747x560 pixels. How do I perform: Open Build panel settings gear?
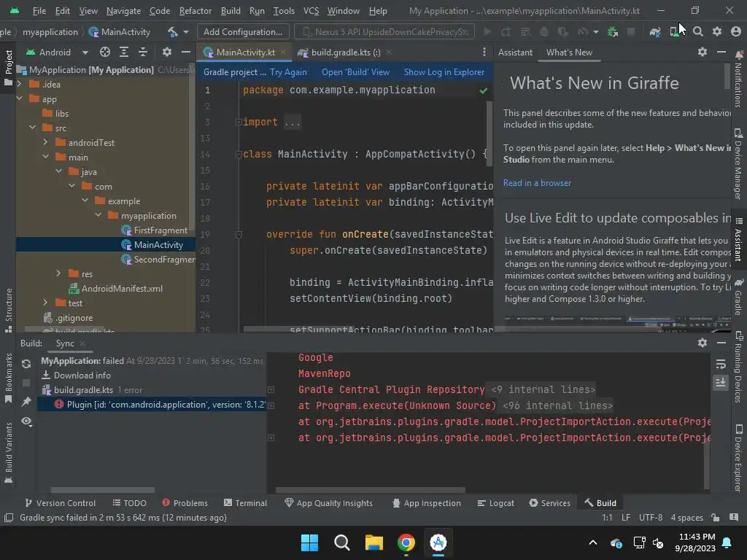point(703,343)
